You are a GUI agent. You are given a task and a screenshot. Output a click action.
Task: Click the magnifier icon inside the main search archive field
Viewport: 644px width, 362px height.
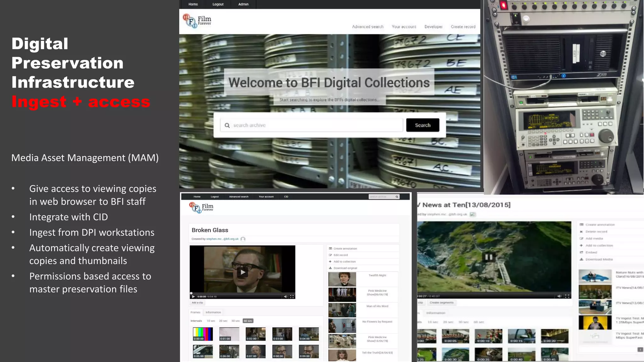(227, 125)
